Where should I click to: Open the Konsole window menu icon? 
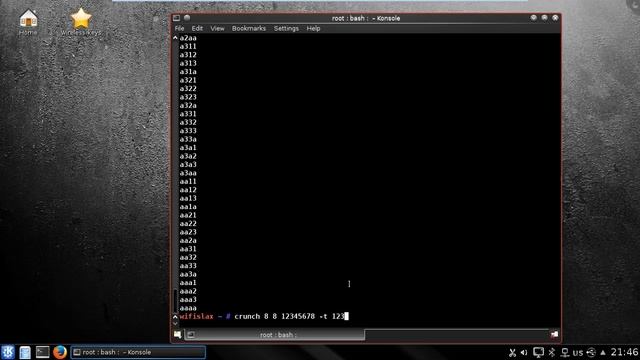176,18
